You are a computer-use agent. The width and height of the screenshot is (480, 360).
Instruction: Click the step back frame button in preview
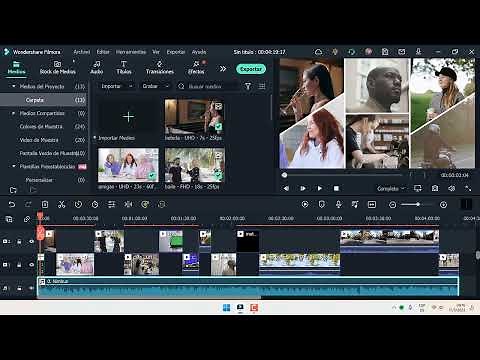coord(286,188)
